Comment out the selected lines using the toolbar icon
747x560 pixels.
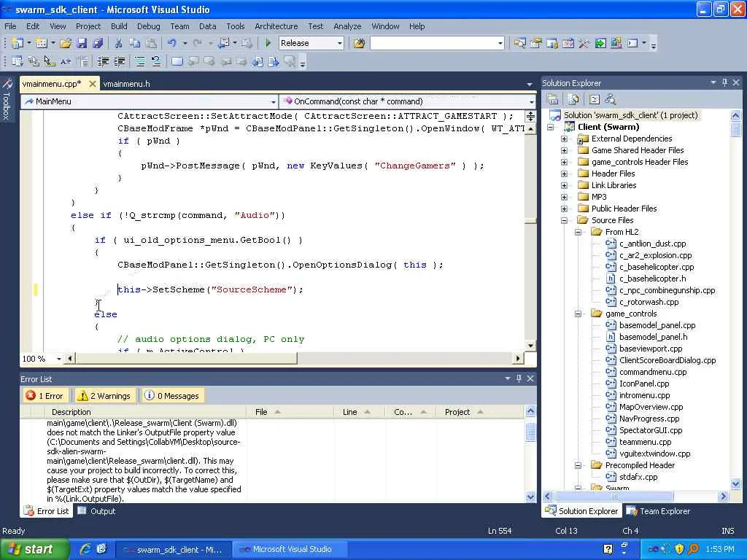(x=139, y=61)
